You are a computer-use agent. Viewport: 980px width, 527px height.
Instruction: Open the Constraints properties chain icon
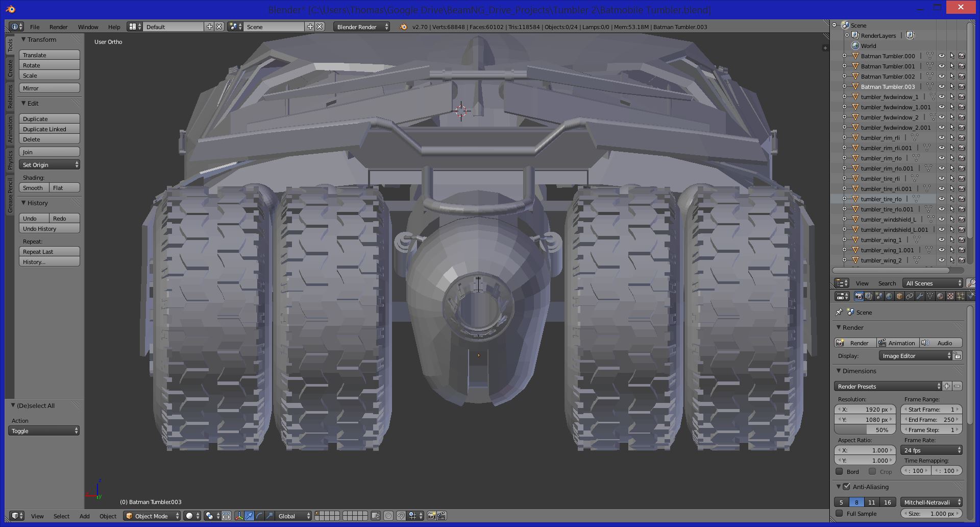tap(910, 296)
